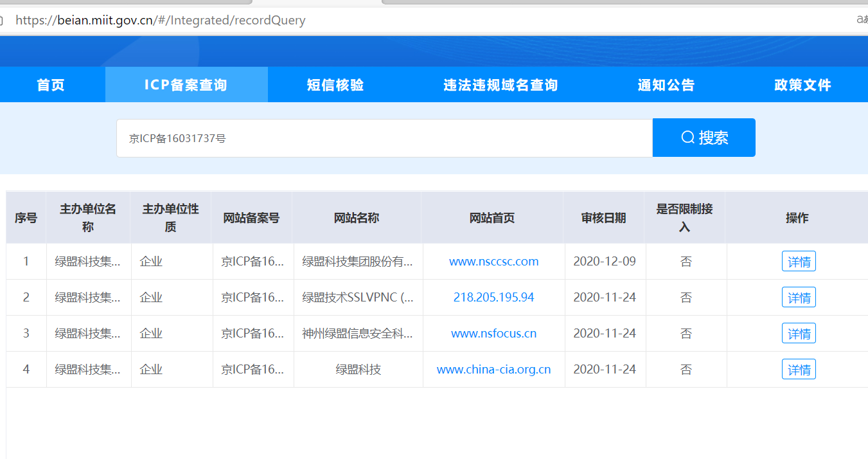Screen dimensions: 868x459
Task: Click audit date 2020-11-24 in row 2
Action: (605, 298)
